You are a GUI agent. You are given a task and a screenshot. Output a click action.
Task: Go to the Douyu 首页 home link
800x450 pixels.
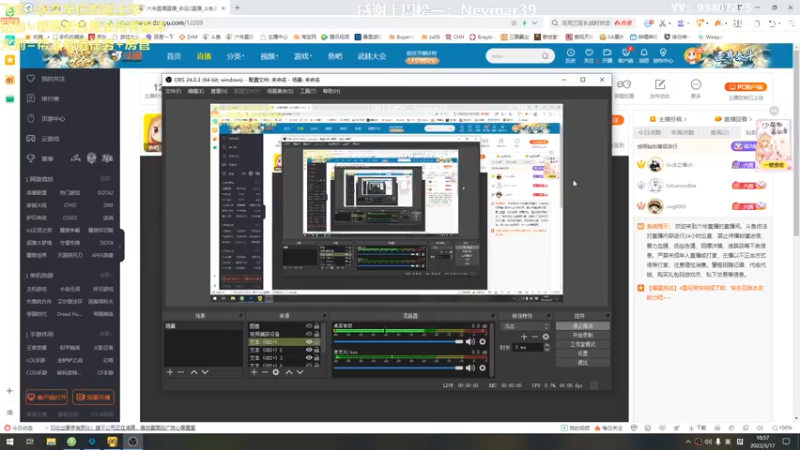174,56
